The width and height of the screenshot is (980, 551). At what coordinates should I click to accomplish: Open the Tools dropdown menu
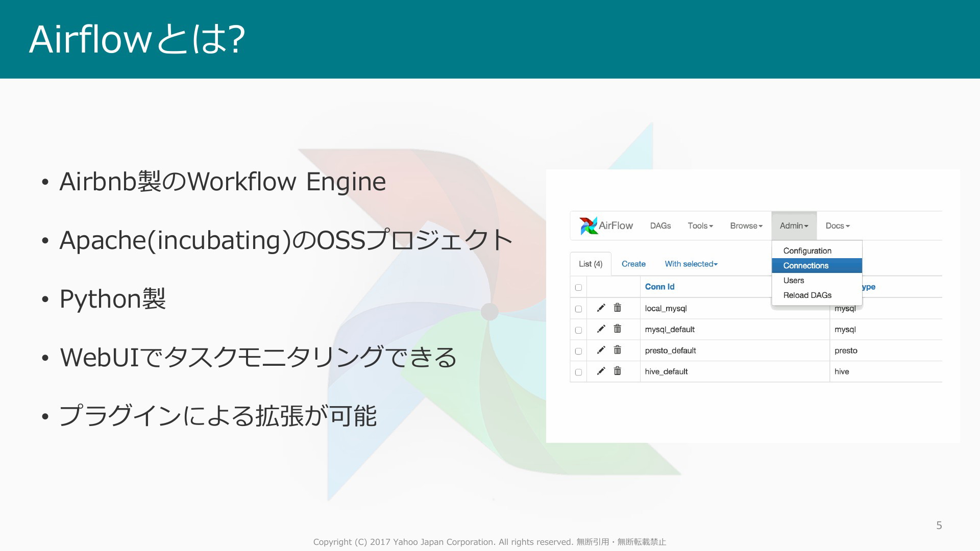700,226
